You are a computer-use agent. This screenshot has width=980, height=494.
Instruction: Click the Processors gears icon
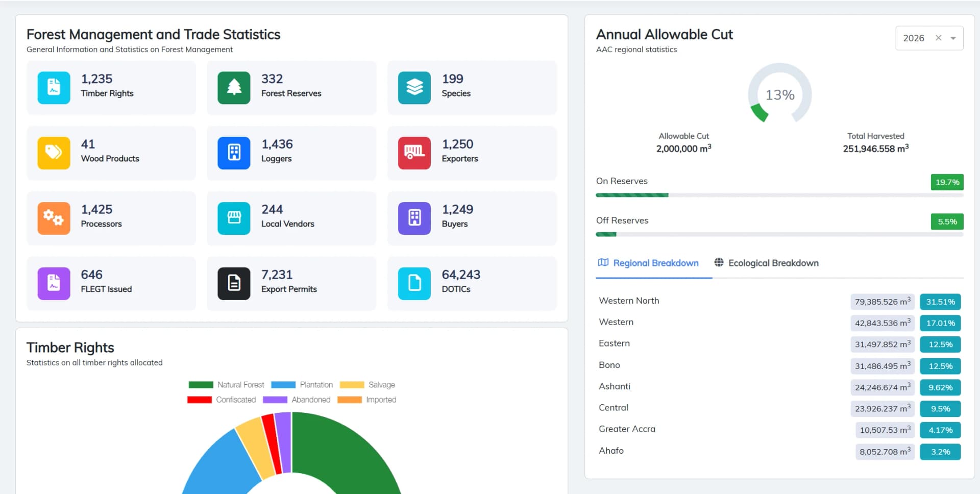pos(54,218)
